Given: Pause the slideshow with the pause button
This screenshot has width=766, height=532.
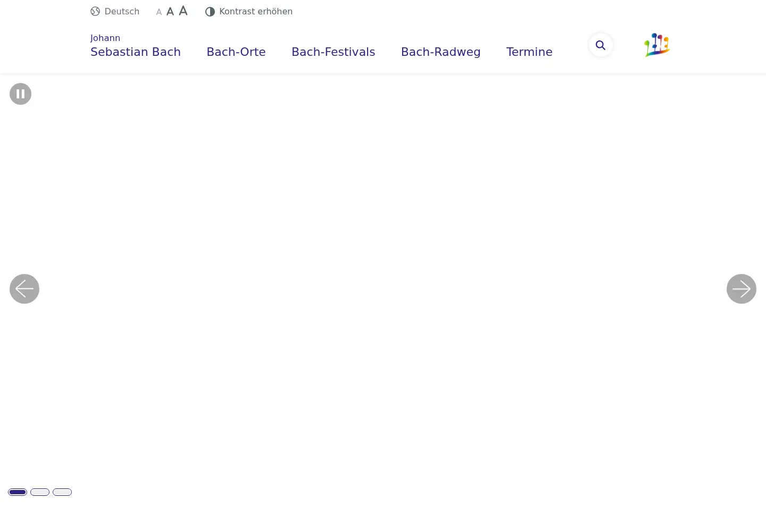Looking at the screenshot, I should (20, 94).
